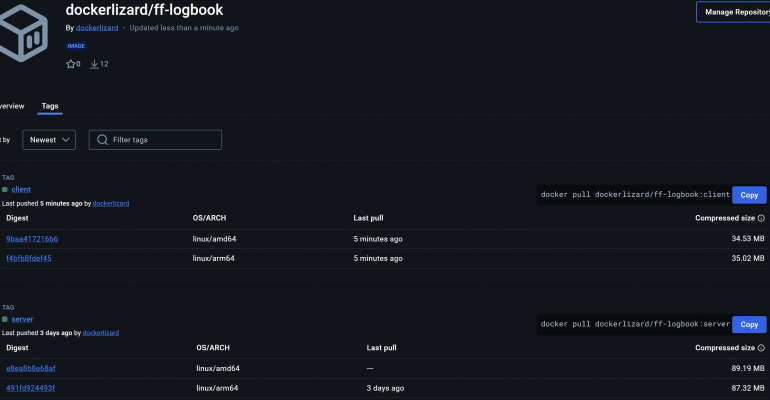
Task: Click linux/amd64 in the client table
Action: pos(214,239)
